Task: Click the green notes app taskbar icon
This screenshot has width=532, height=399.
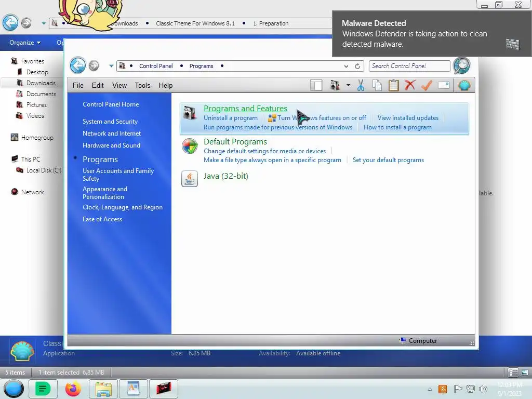Action: point(43,389)
